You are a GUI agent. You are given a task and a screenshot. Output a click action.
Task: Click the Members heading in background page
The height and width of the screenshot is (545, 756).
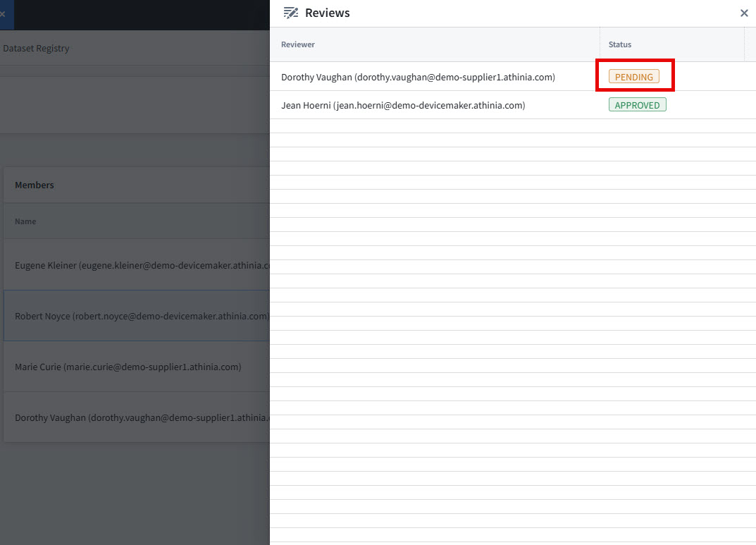pyautogui.click(x=35, y=185)
